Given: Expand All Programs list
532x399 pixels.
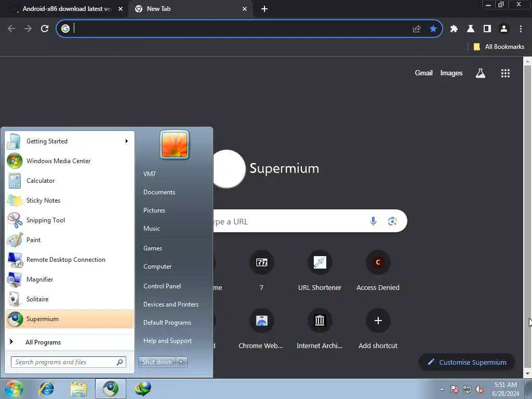Looking at the screenshot, I should tap(70, 342).
